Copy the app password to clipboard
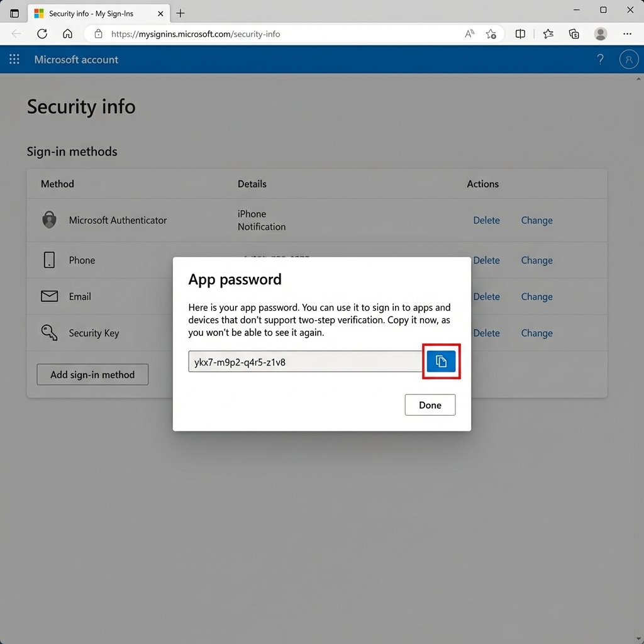Image resolution: width=644 pixels, height=644 pixels. [441, 362]
